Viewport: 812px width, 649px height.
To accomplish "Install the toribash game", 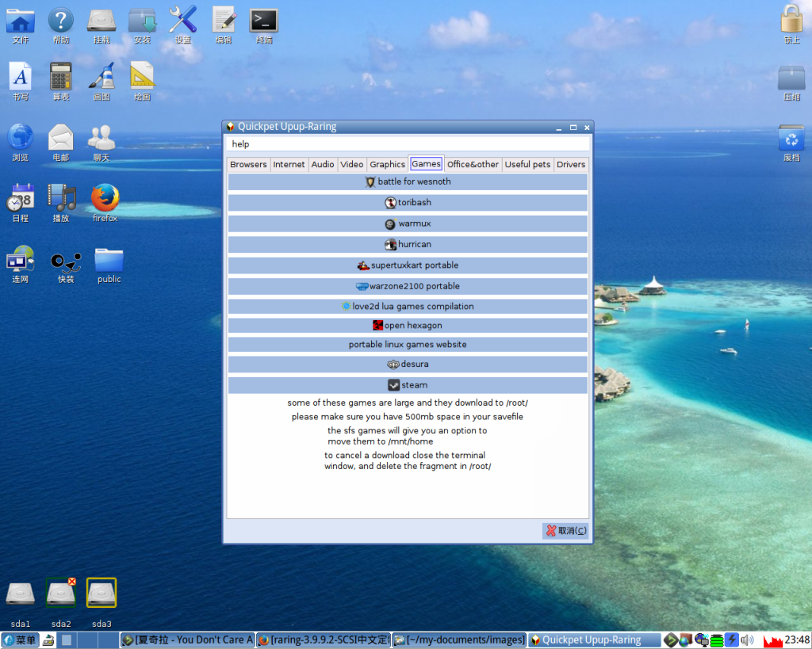I will click(x=408, y=202).
